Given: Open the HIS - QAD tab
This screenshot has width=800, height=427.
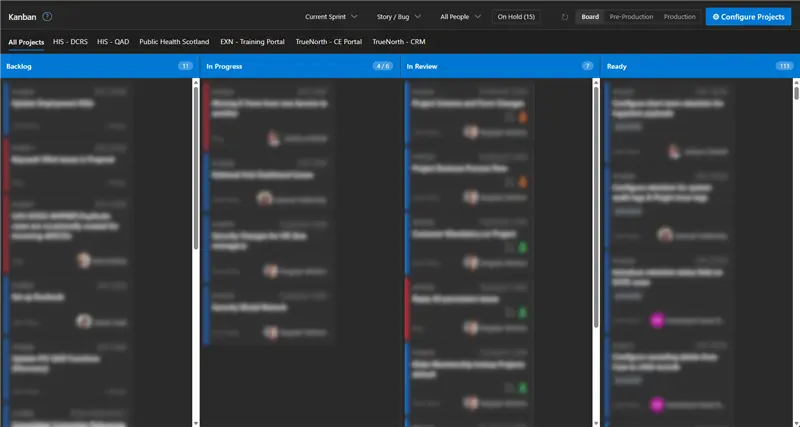Looking at the screenshot, I should point(113,42).
